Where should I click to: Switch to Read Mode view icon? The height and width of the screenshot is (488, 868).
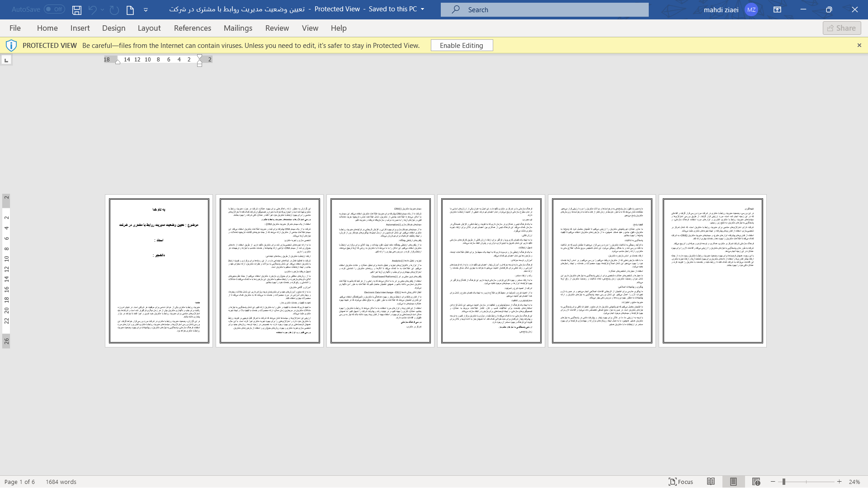click(711, 482)
